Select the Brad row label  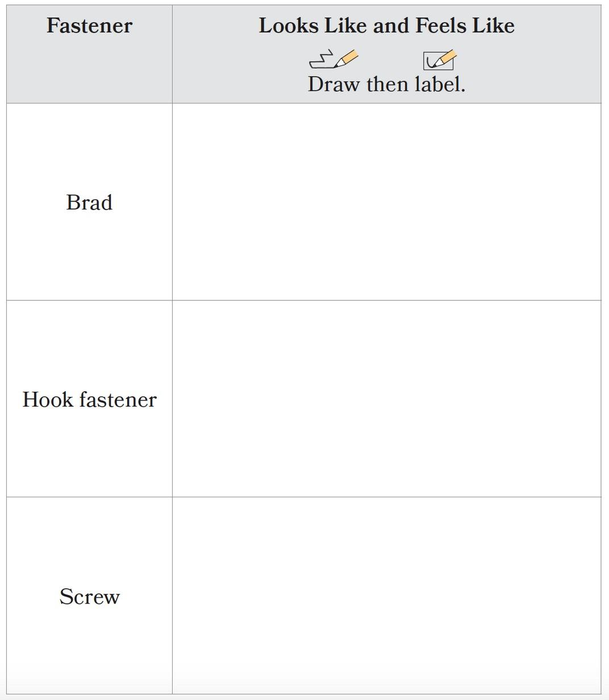(x=89, y=203)
